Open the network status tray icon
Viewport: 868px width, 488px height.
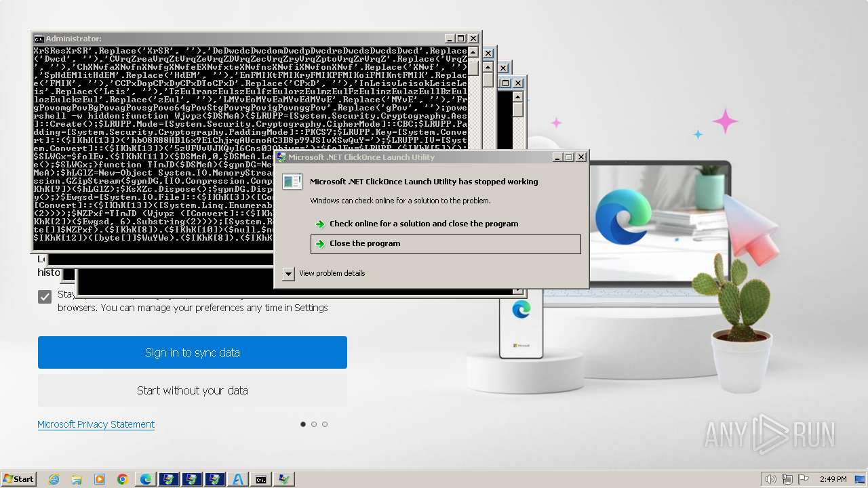787,479
